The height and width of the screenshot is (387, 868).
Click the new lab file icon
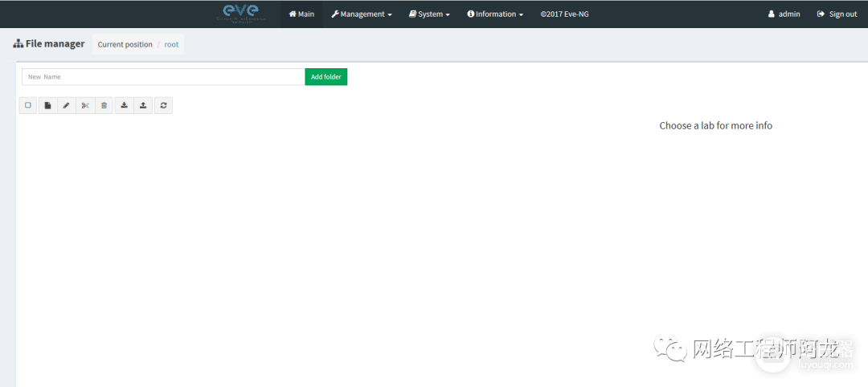47,105
